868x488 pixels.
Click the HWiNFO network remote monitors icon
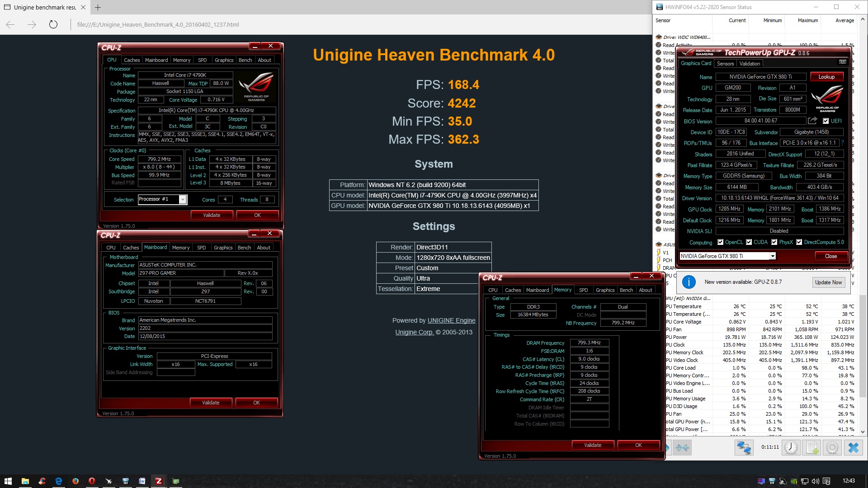pos(744,447)
